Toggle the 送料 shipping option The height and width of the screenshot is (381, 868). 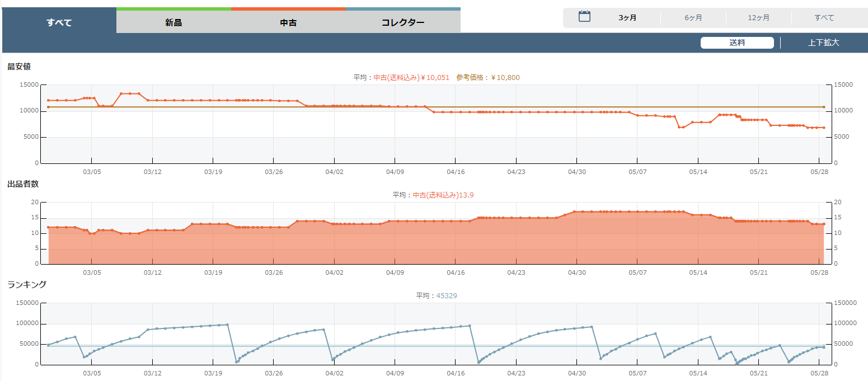pyautogui.click(x=737, y=43)
